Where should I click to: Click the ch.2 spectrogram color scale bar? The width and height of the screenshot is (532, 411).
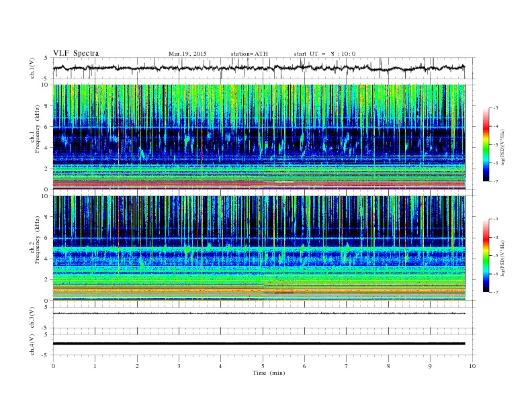(486, 255)
